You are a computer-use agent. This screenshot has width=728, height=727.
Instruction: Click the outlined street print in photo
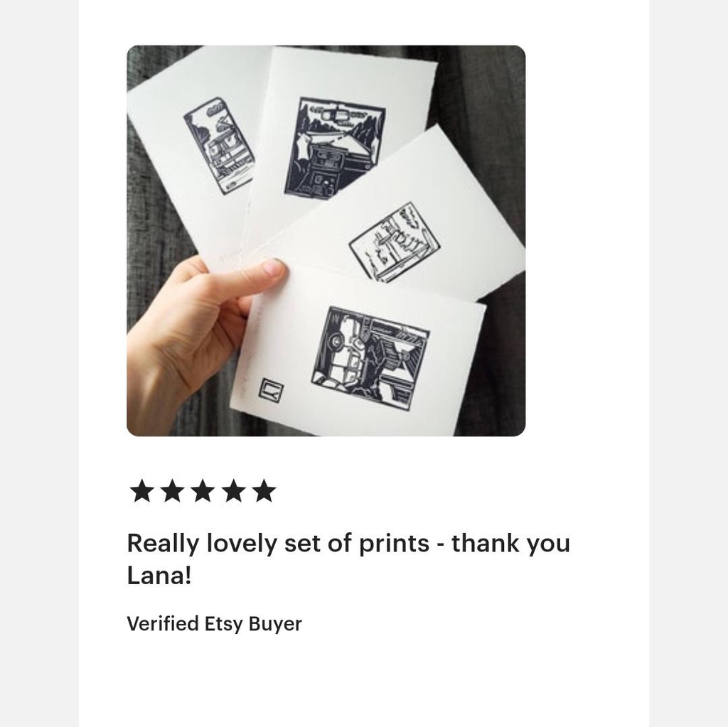click(x=394, y=242)
